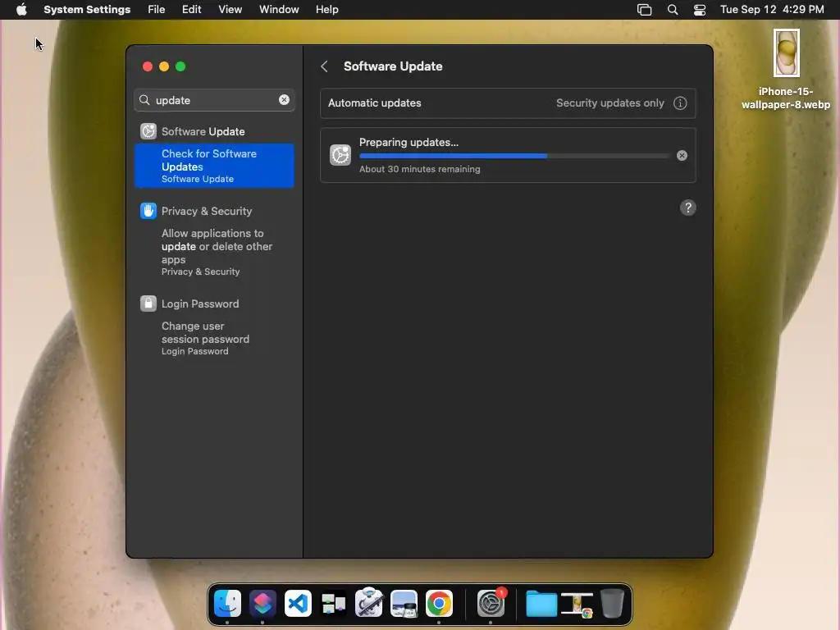Select Software Update sidebar icon
Viewport: 840px width, 630px height.
point(148,131)
